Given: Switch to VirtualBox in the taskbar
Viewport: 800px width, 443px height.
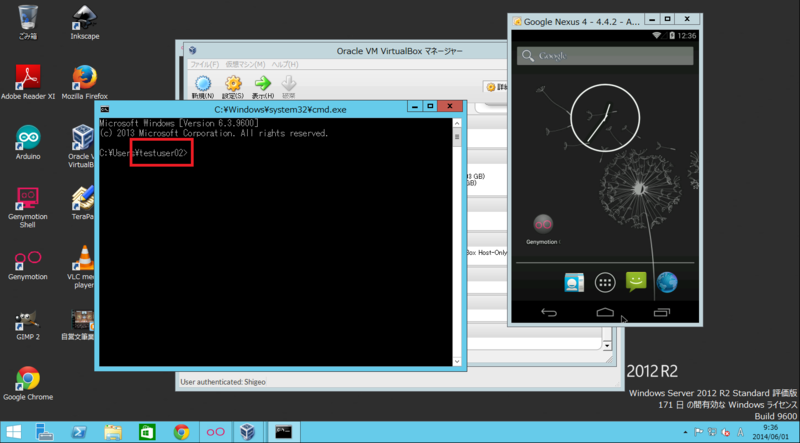Looking at the screenshot, I should (x=247, y=432).
